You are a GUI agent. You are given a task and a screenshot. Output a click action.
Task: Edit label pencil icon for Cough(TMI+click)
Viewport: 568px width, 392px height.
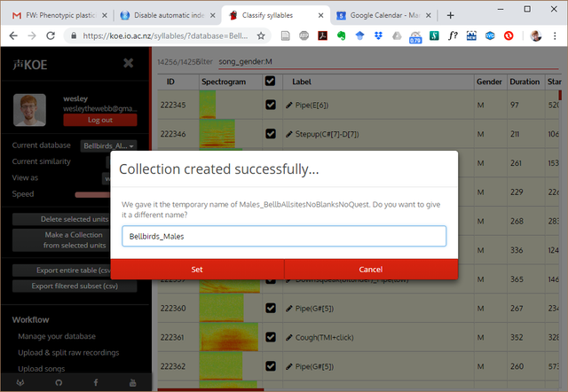[288, 338]
